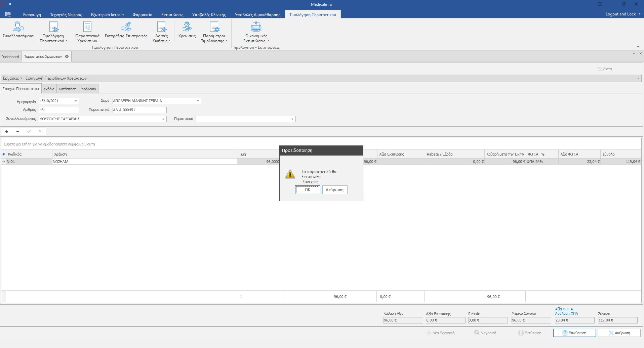Confirm printing with the OK button

307,190
